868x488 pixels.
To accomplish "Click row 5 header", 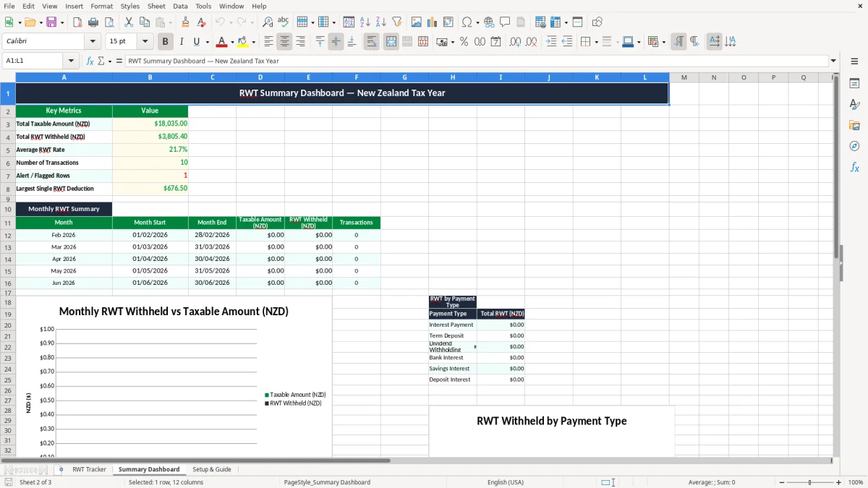I will click(8, 150).
